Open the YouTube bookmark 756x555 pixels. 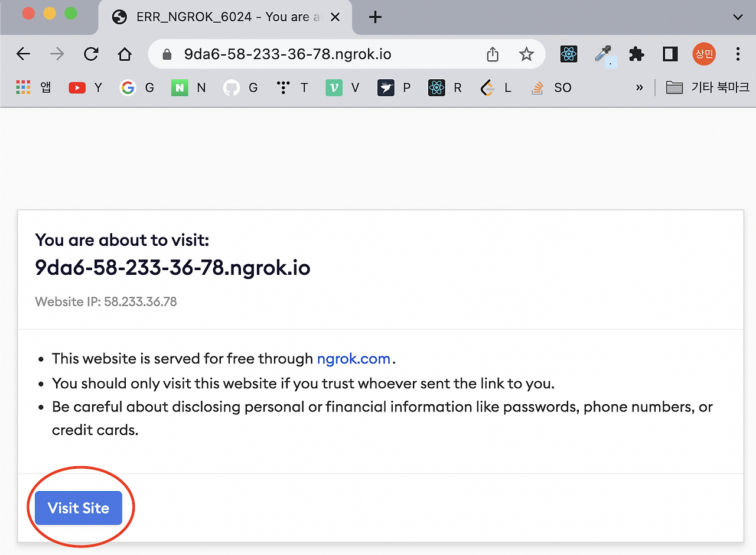click(x=85, y=87)
